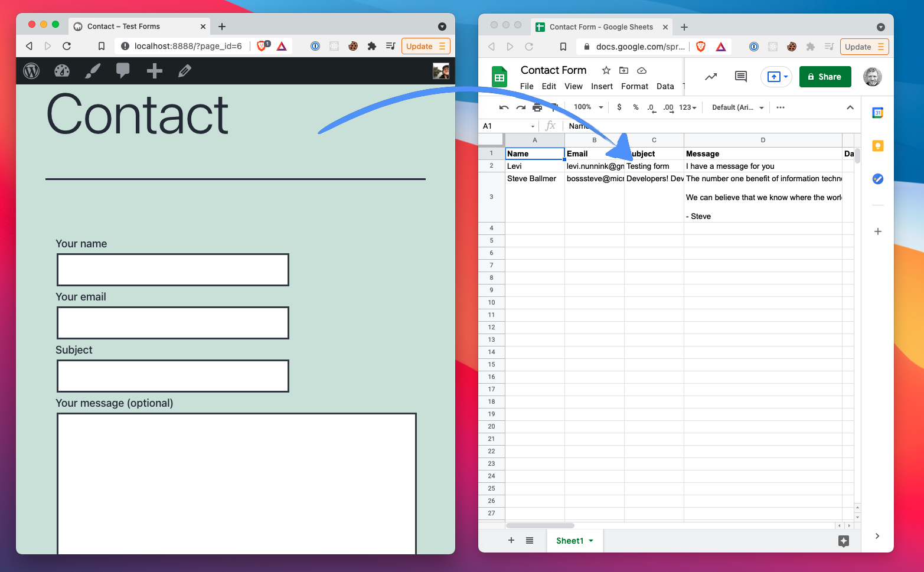Open Google Tasks in side panel
This screenshot has width=924, height=572.
878,179
